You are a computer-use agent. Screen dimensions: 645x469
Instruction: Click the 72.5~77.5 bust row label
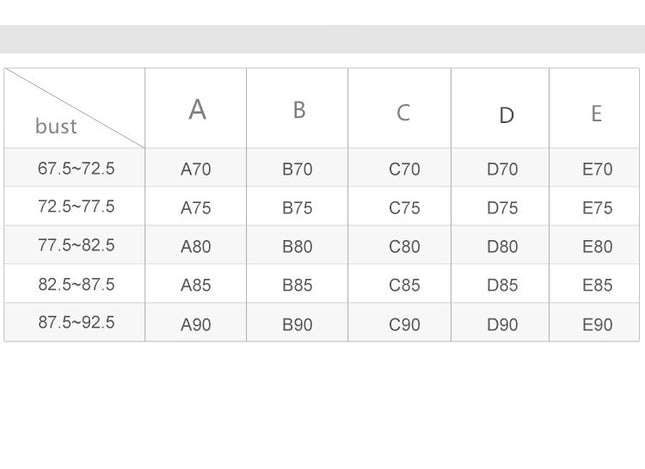76,207
